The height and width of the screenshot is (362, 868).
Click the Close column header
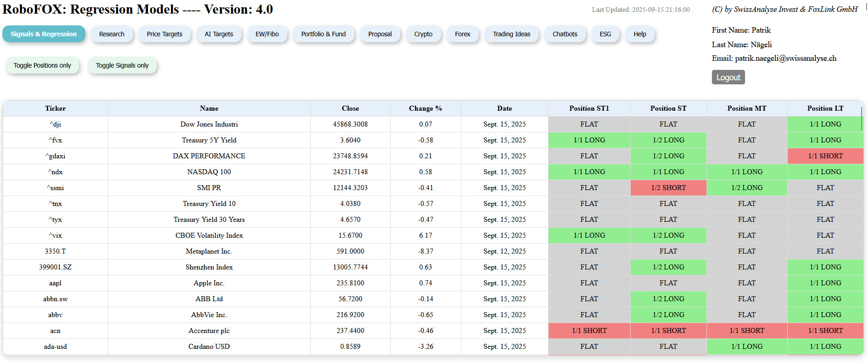pyautogui.click(x=350, y=108)
